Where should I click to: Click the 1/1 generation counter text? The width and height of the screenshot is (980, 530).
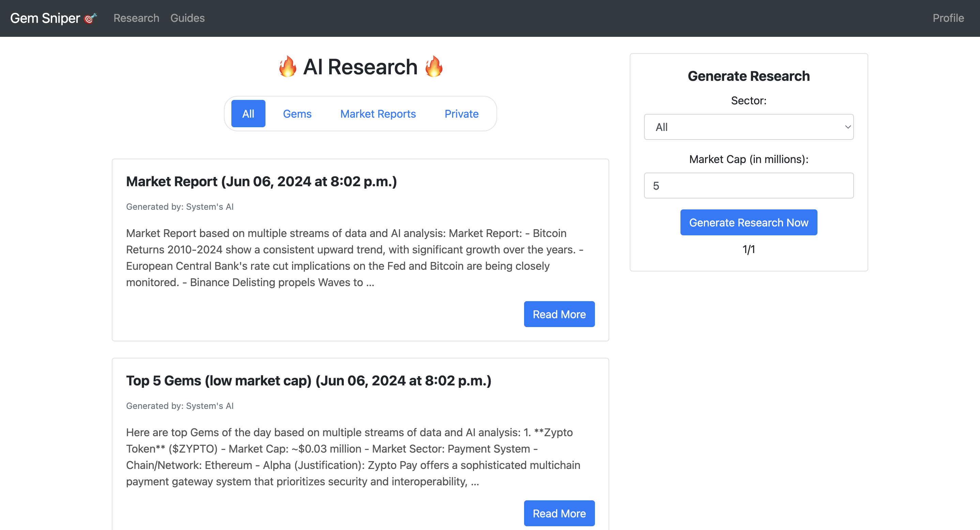[748, 249]
